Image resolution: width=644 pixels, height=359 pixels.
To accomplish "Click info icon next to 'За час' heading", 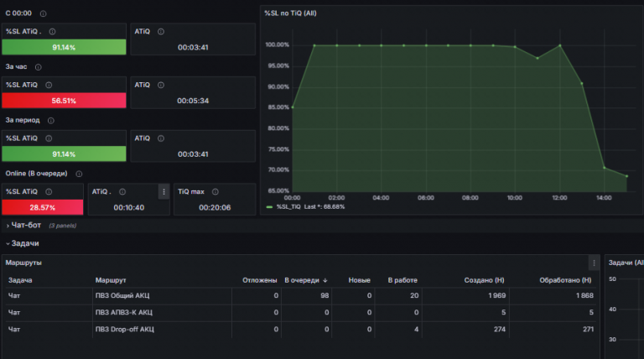I will pos(39,67).
